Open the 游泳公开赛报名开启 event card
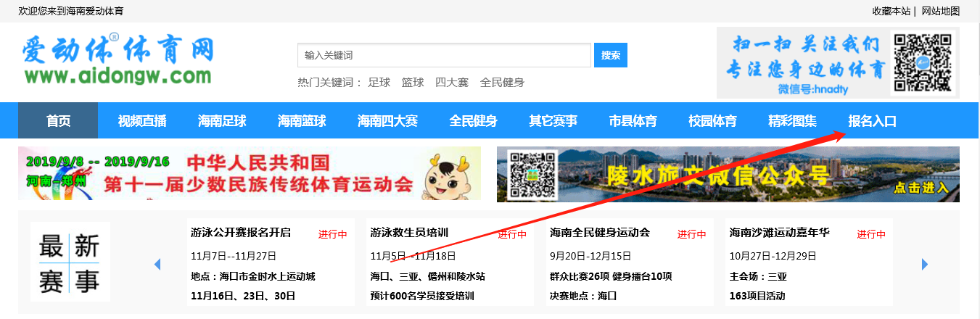980x319 pixels. click(x=271, y=262)
